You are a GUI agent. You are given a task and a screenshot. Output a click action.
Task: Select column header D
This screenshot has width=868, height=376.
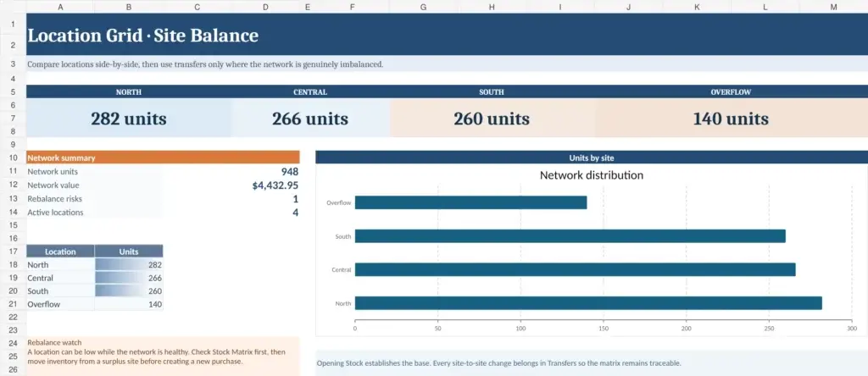point(265,7)
